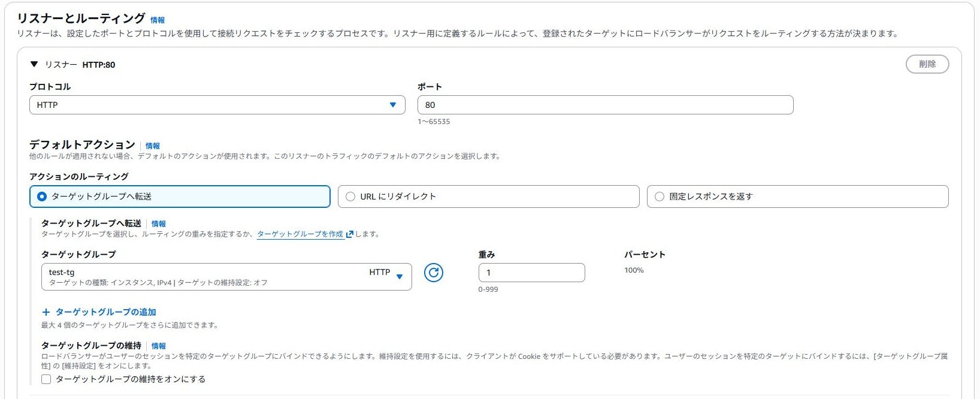Click the パーセント column label

[x=645, y=255]
